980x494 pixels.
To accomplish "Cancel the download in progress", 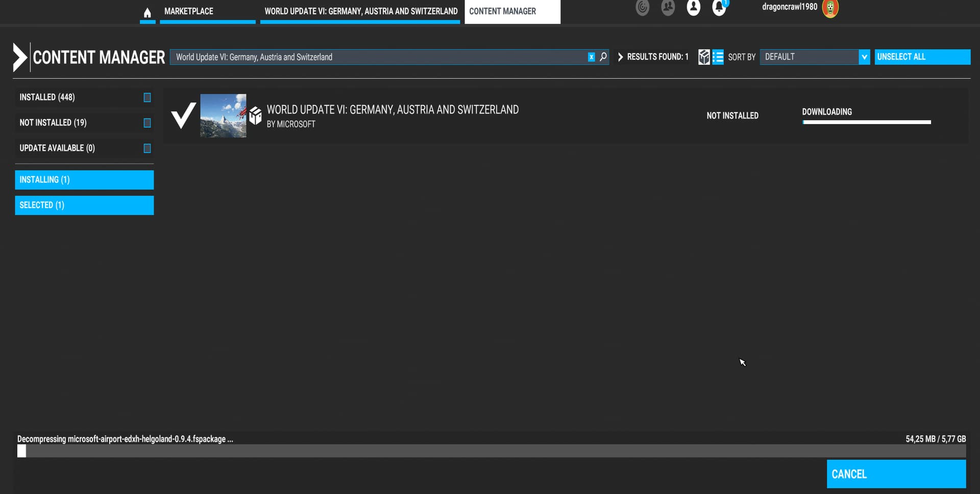I will click(896, 474).
